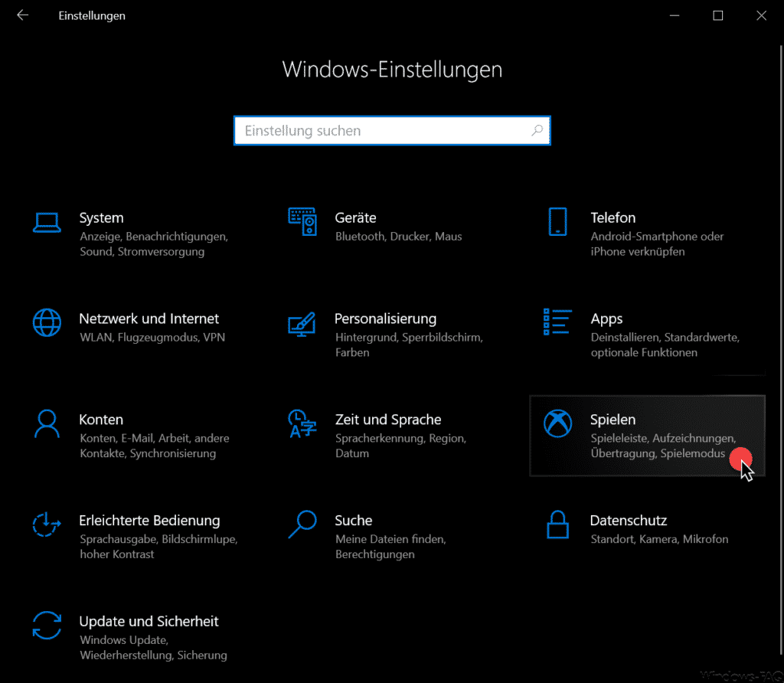Image resolution: width=784 pixels, height=683 pixels.
Task: Click 'Konten, E-Mail, Arbeit, andere' text
Action: coord(155,439)
